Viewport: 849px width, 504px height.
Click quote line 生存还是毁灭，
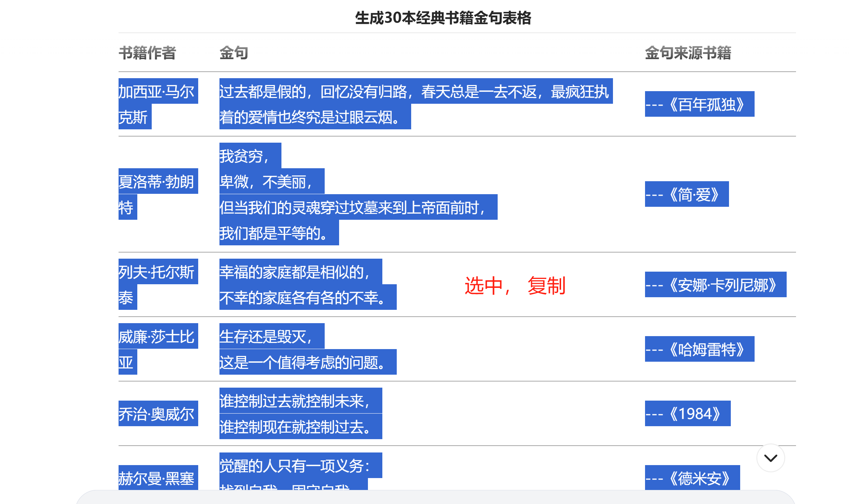(x=272, y=336)
